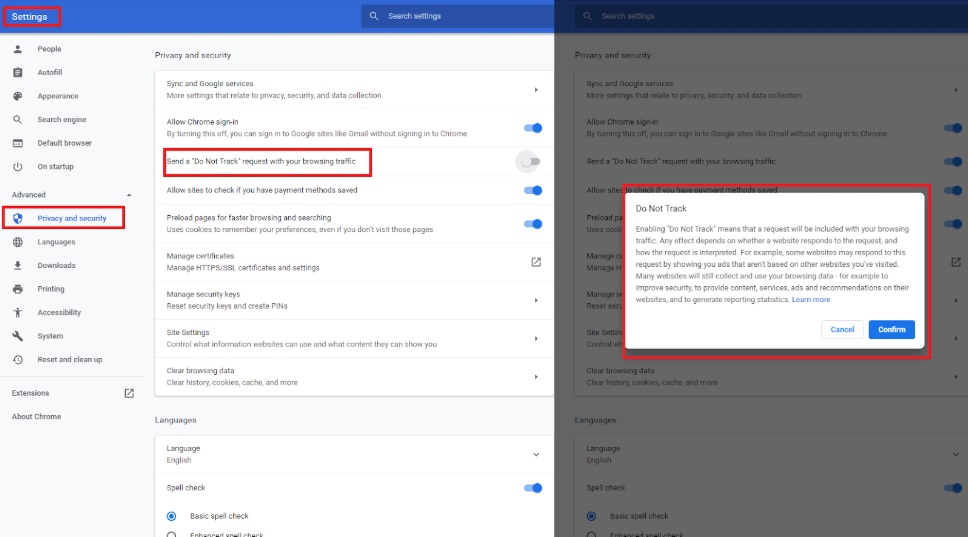Click System sidebar entry
This screenshot has width=968, height=537.
(50, 336)
